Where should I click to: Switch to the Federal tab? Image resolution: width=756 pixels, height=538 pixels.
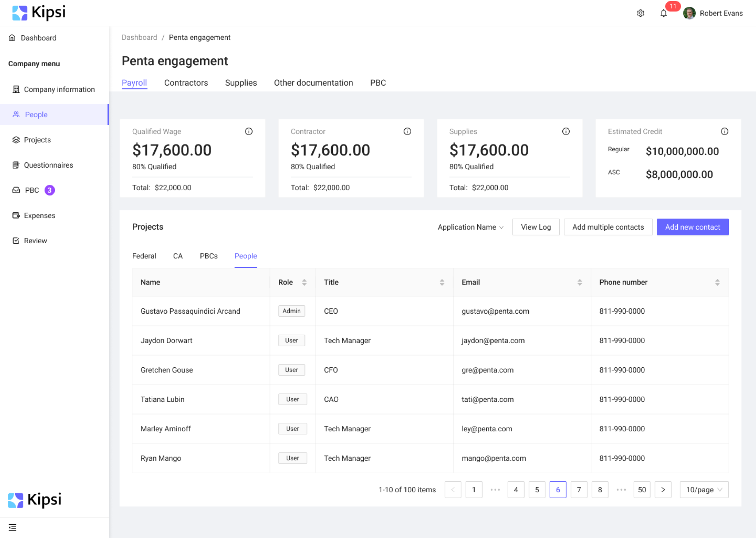144,256
